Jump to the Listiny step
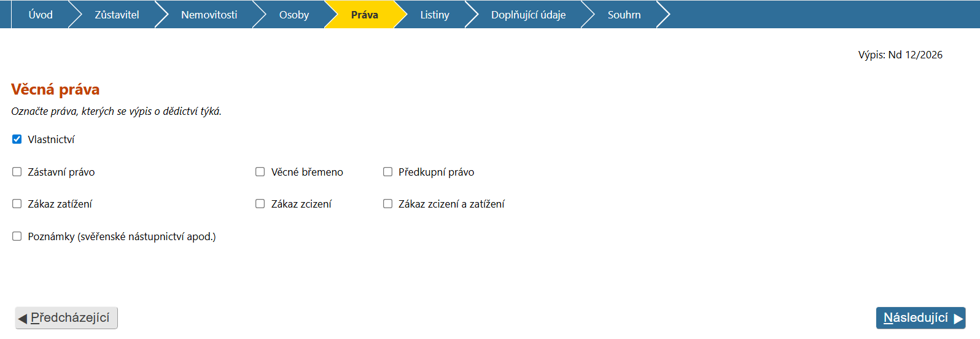Viewport: 980px width, 339px height. (x=434, y=15)
